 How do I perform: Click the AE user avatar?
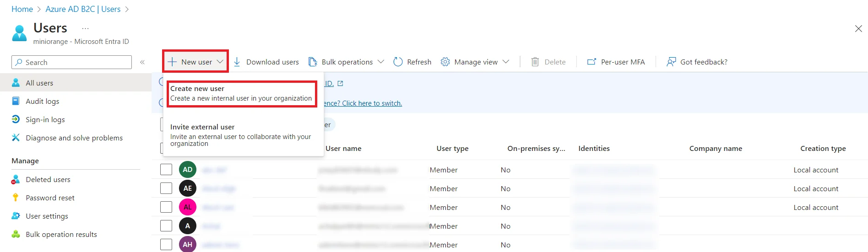click(188, 188)
